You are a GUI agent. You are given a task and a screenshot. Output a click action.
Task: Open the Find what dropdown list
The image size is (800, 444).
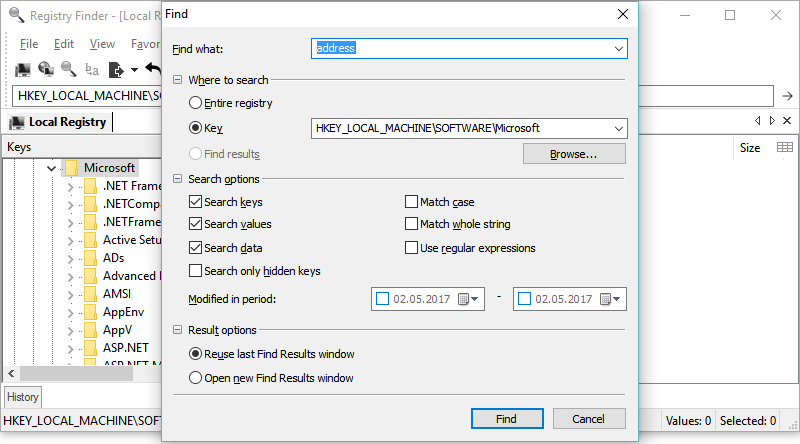point(619,48)
